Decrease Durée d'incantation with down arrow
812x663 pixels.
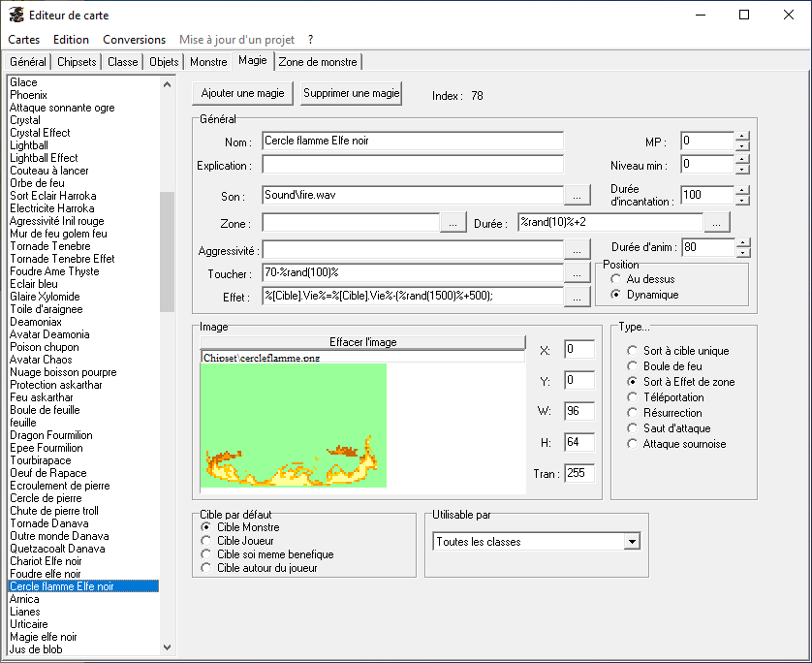(742, 201)
